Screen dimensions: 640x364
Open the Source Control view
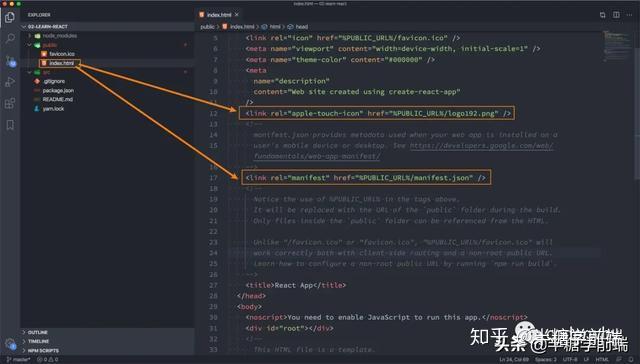pyautogui.click(x=10, y=61)
